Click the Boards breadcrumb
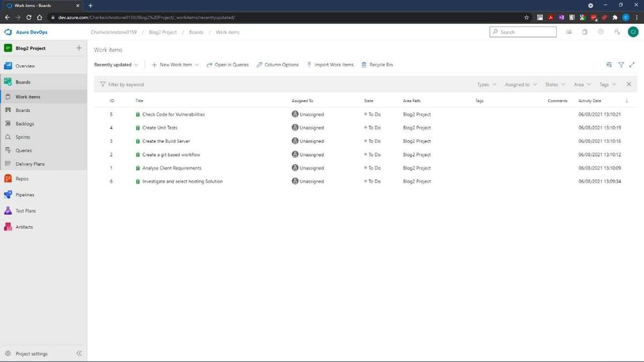 click(x=196, y=32)
